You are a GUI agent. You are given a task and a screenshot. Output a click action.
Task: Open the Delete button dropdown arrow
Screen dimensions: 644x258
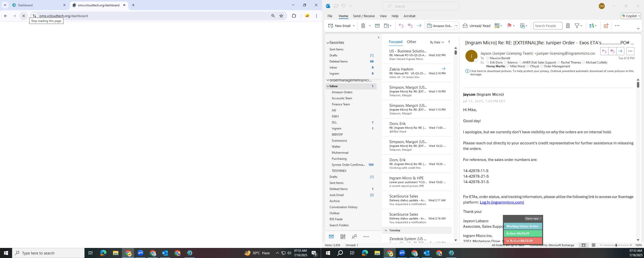coord(370,26)
